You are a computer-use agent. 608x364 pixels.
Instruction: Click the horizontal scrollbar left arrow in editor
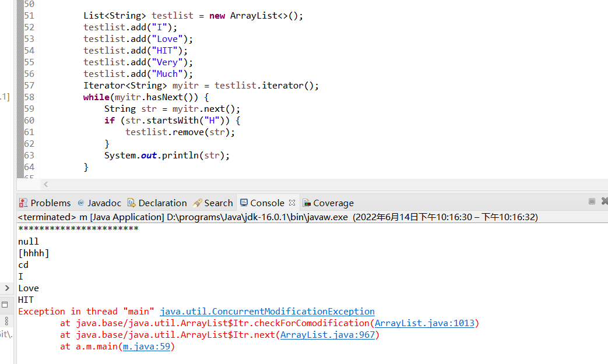[45, 184]
